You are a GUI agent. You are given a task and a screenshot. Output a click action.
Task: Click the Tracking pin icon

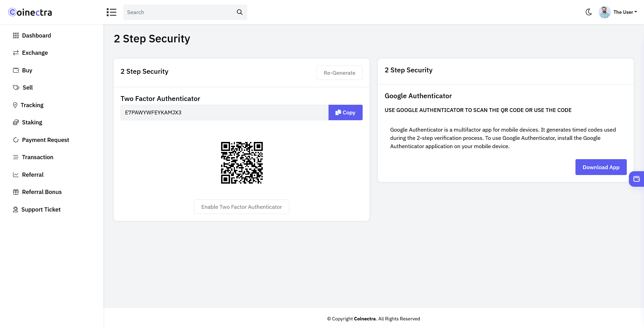[x=15, y=105]
